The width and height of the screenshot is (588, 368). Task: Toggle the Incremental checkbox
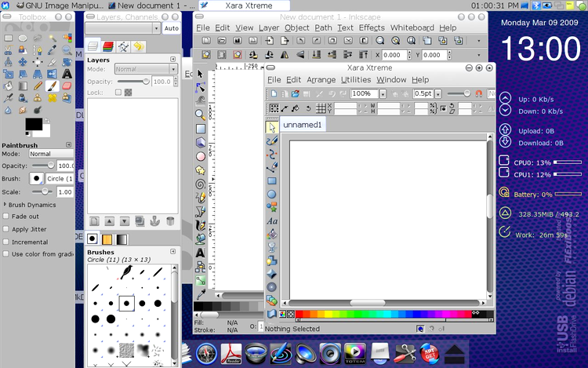[x=5, y=242]
